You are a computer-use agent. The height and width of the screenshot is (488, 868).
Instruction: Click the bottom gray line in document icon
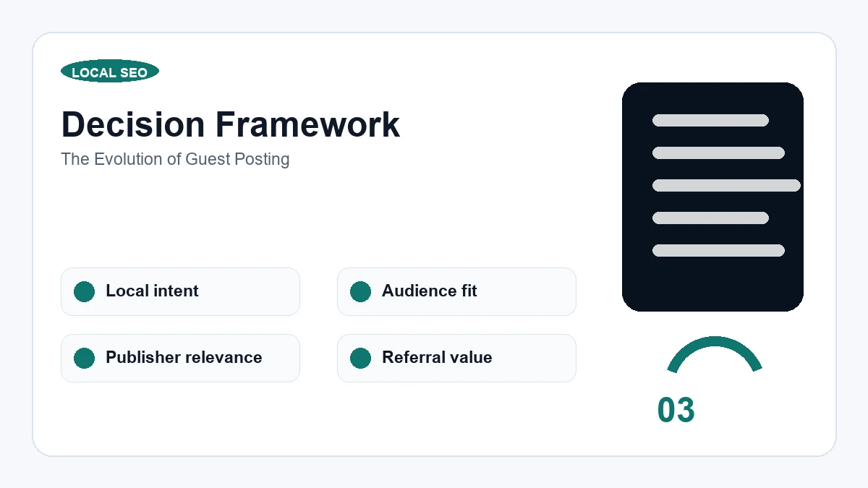[718, 250]
